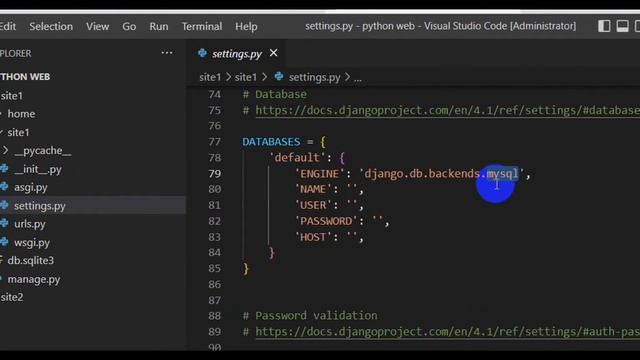Click breadcrumb ellipsis symbol
This screenshot has height=360, width=640.
pos(358,78)
